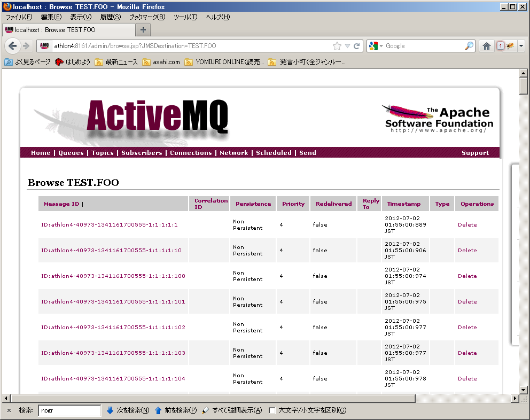The height and width of the screenshot is (420, 530).
Task: Open the ファイル(F) menu
Action: tap(19, 17)
